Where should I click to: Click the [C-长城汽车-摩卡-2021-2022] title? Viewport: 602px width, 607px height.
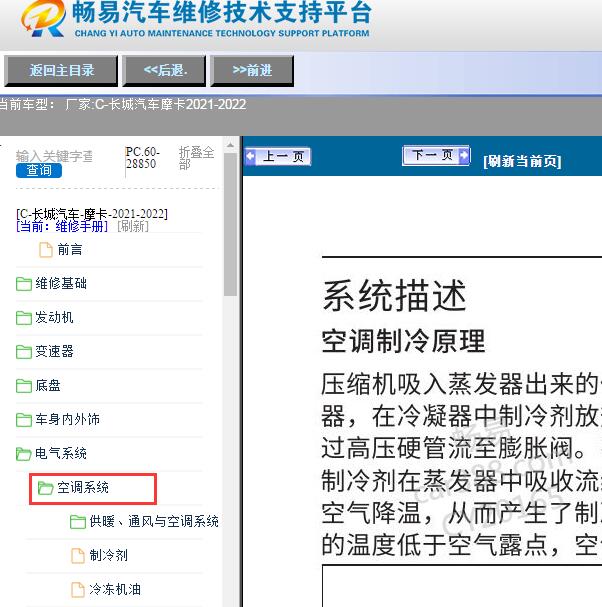92,214
